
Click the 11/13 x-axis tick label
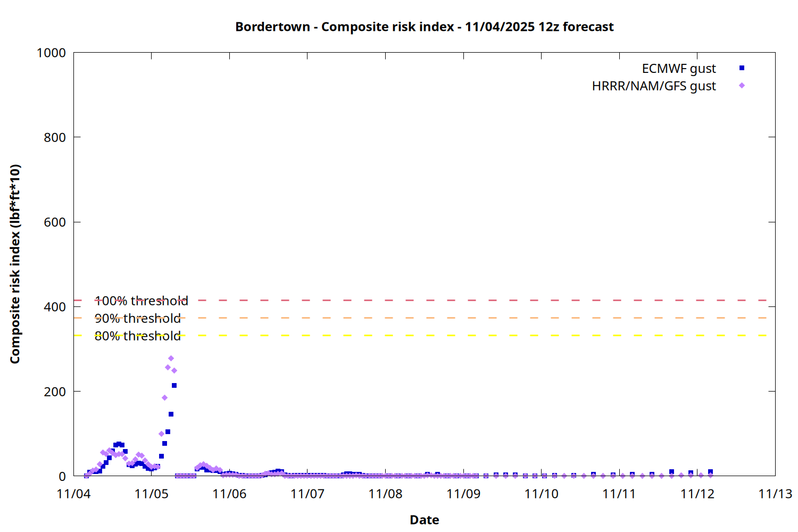tap(775, 494)
